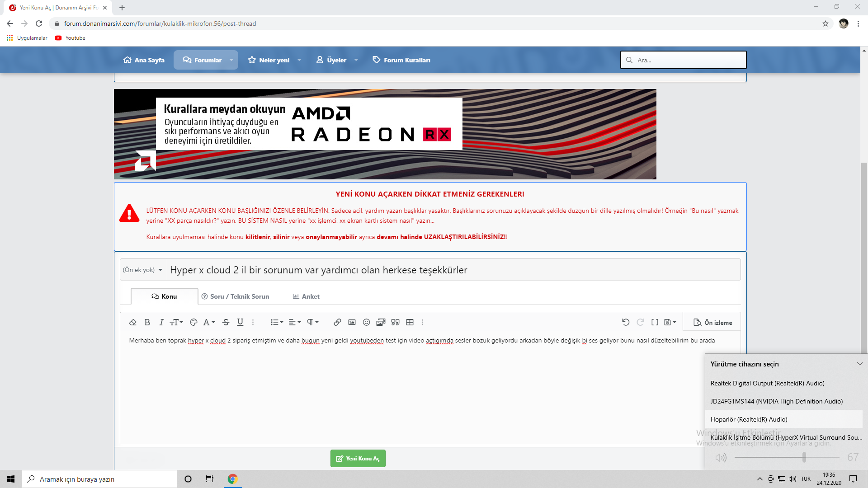Open the smilies emoji picker
Screen dimensions: 868x488
click(366, 322)
